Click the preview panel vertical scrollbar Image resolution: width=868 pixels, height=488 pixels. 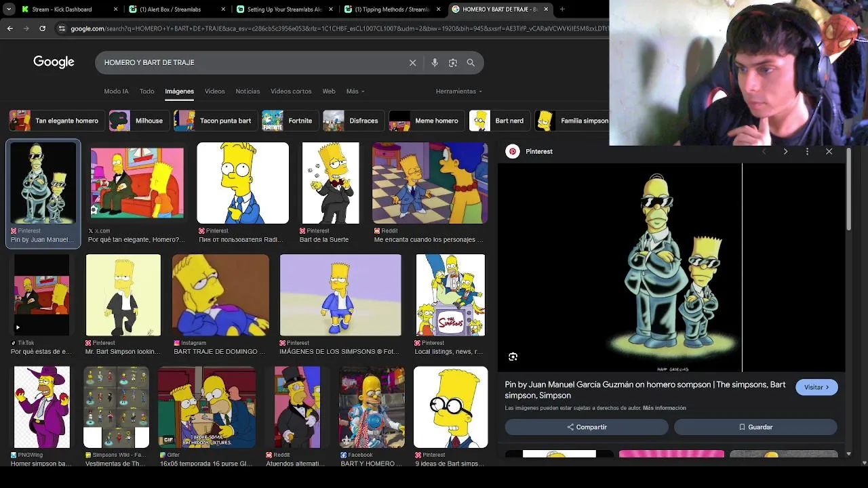(849, 190)
